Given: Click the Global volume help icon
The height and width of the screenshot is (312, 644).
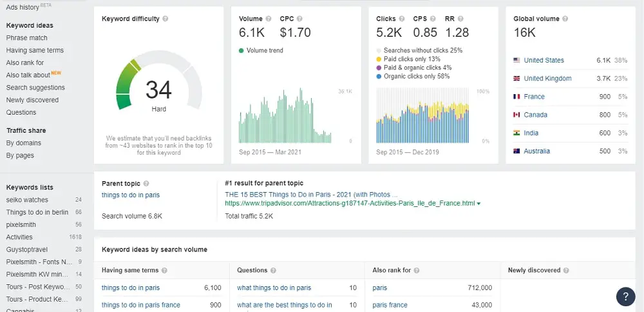Looking at the screenshot, I should tap(565, 19).
